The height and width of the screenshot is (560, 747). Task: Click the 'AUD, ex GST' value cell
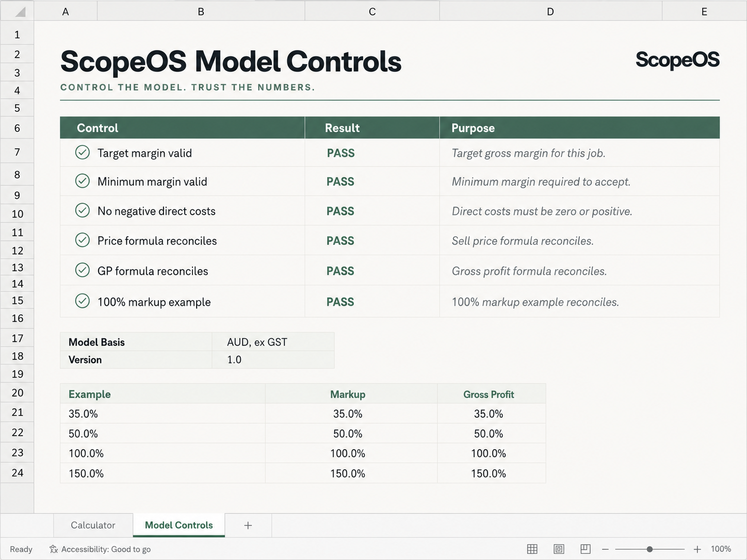pos(273,342)
